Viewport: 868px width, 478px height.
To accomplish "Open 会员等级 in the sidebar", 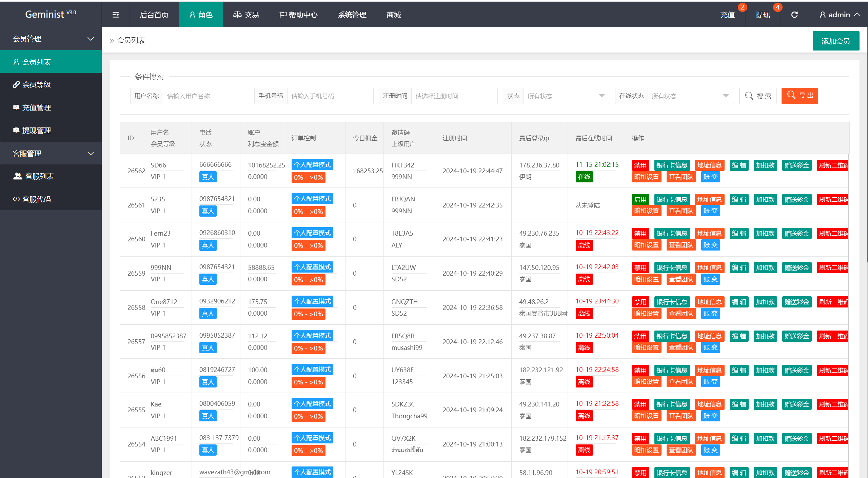I will click(36, 84).
